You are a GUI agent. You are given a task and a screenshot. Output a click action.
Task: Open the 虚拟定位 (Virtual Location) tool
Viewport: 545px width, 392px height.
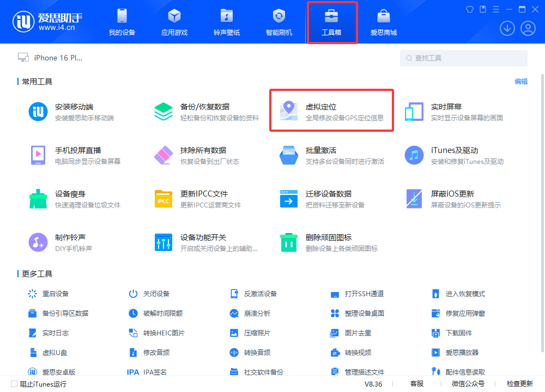[331, 110]
